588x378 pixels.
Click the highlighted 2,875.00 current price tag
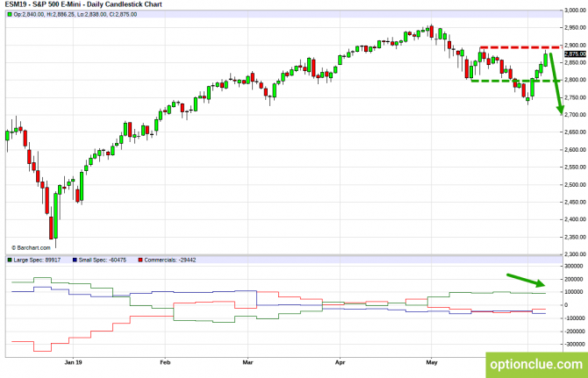[575, 54]
